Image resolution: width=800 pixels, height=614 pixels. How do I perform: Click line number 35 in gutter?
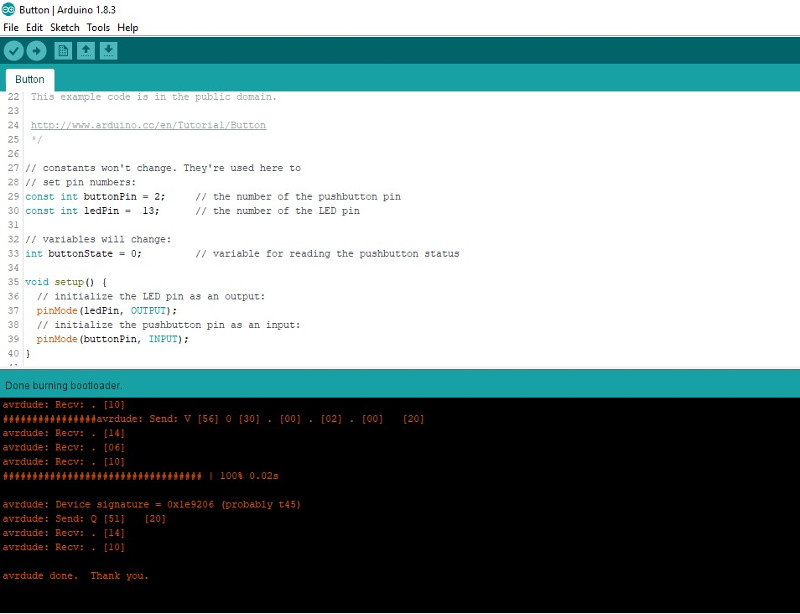pos(13,282)
